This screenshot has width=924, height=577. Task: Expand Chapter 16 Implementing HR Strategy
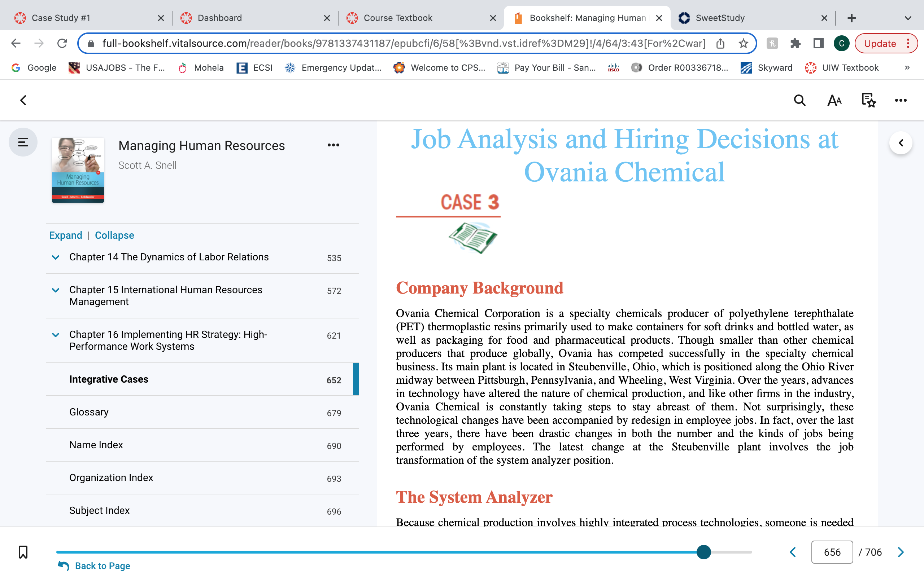55,335
